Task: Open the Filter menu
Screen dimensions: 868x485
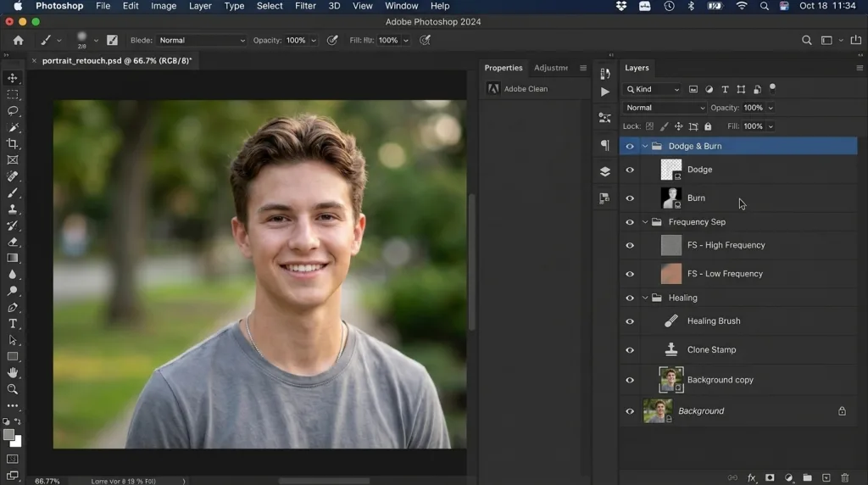Action: tap(305, 6)
